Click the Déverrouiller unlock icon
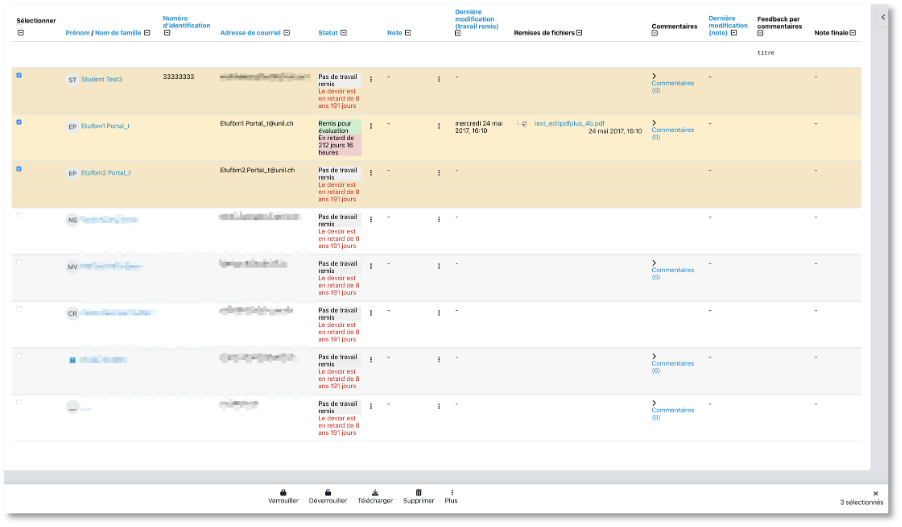 (x=327, y=492)
